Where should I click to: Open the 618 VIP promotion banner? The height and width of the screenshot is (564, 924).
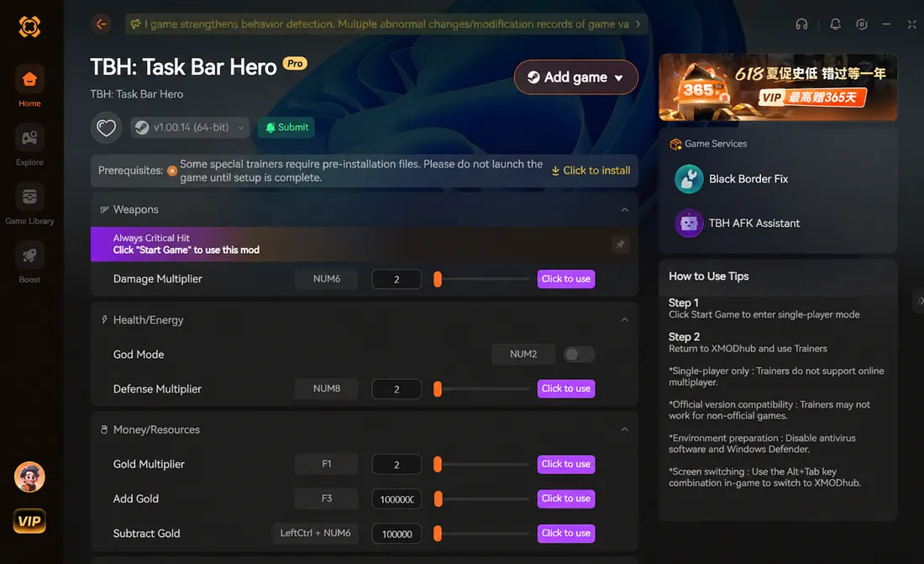778,87
